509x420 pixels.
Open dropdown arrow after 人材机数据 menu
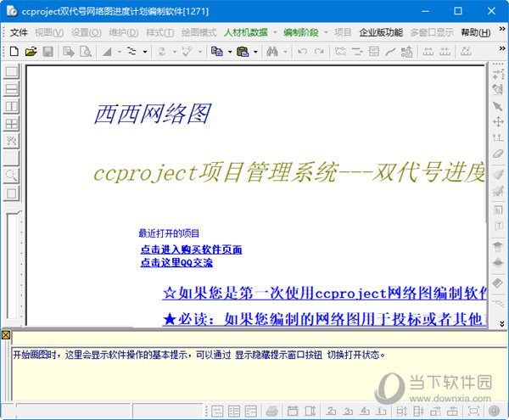coord(275,32)
